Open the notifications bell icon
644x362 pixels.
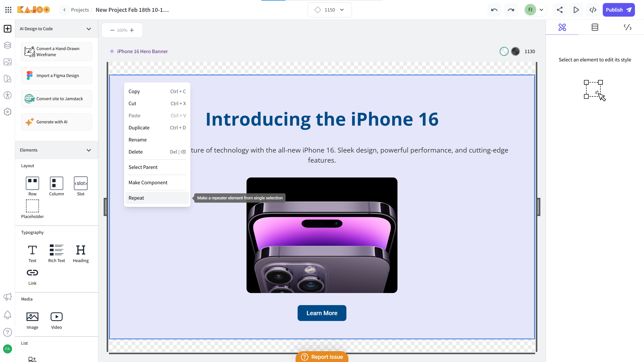click(8, 315)
